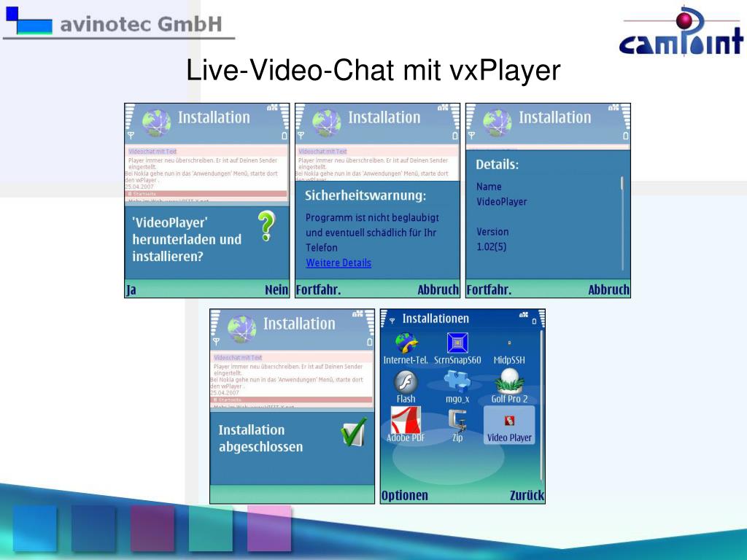Choose Abbruch on the Details screen

coord(608,289)
